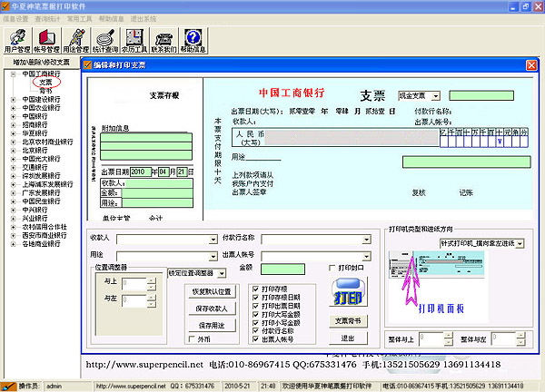Increase the 与上 position spinner
The width and height of the screenshot is (545, 392).
click(x=152, y=280)
